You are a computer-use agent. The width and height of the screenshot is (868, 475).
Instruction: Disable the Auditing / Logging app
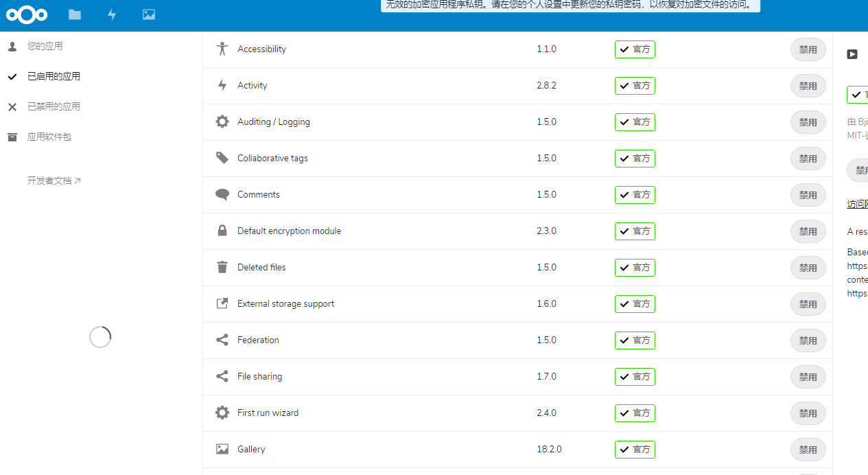[808, 122]
